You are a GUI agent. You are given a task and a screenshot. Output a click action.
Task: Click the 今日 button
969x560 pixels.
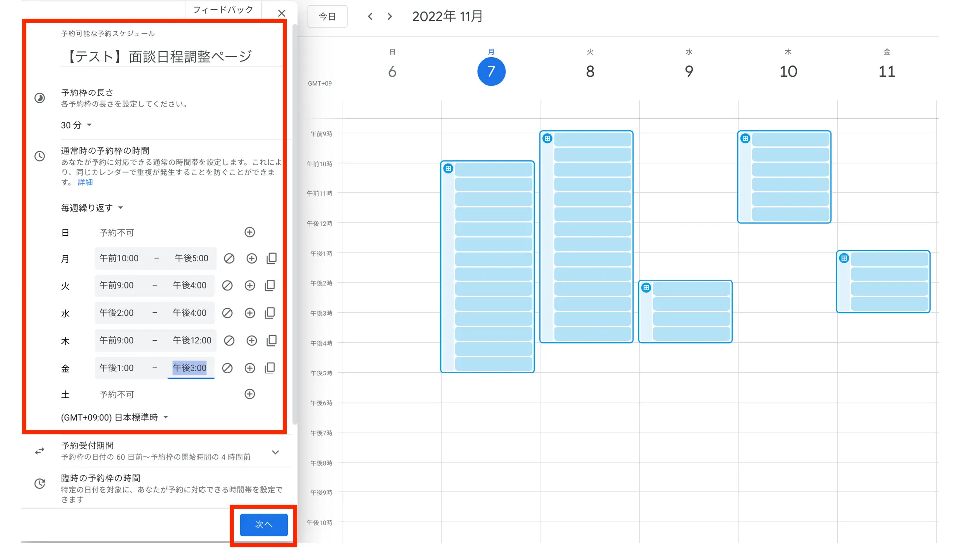coord(327,16)
